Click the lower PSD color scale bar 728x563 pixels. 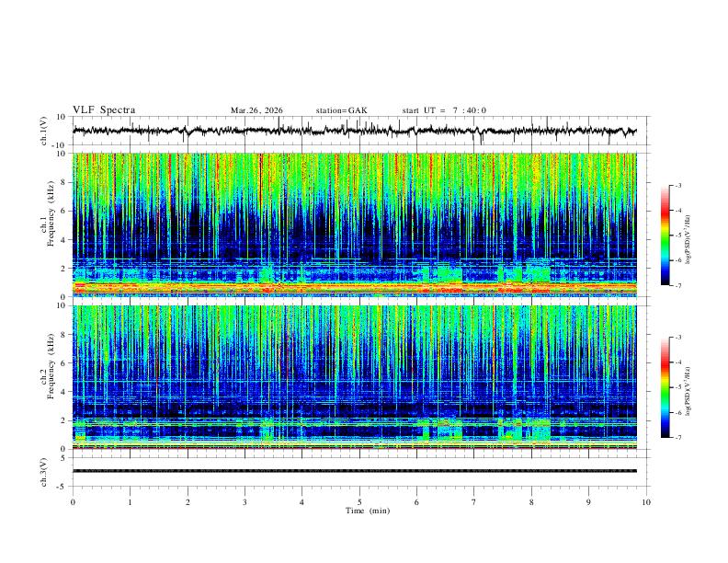pos(665,387)
